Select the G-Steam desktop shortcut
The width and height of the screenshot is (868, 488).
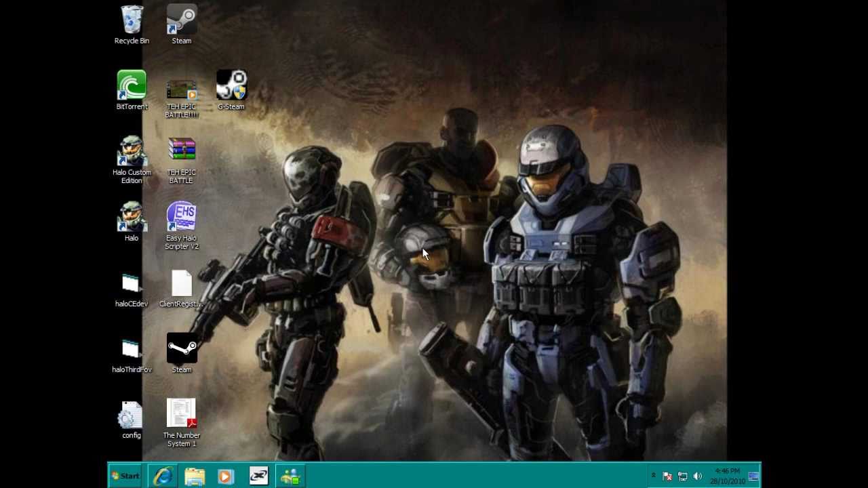point(231,90)
